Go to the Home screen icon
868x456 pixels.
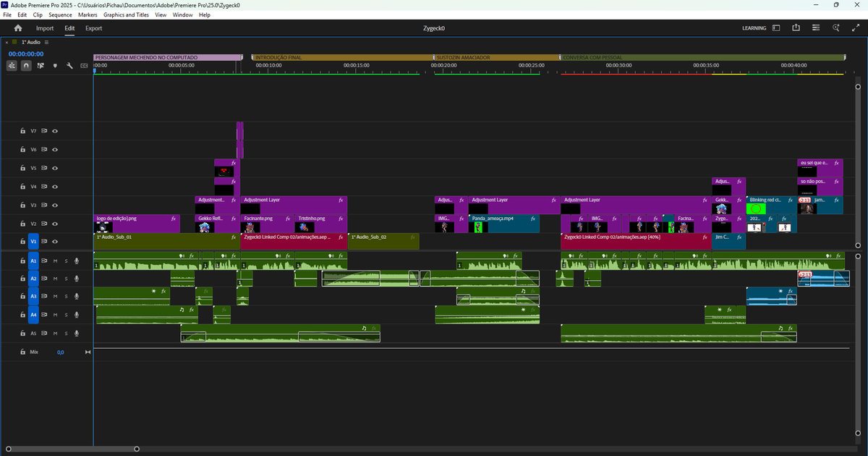(18, 28)
